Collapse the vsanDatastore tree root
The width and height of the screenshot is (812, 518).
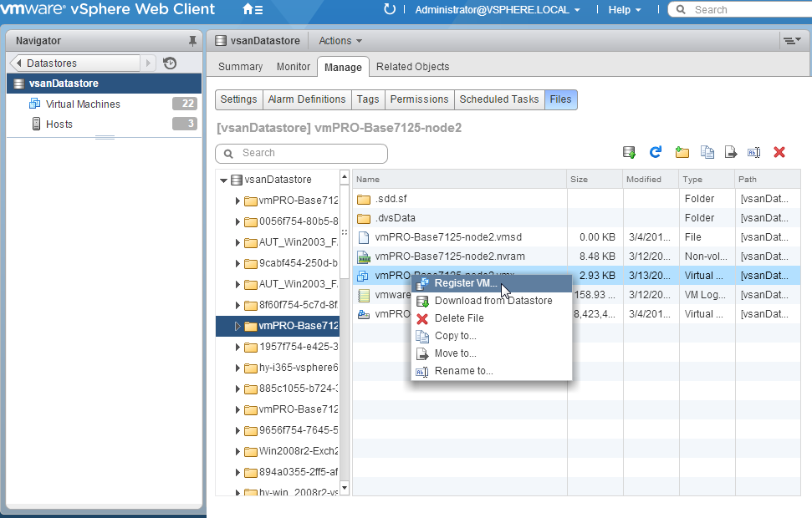222,179
